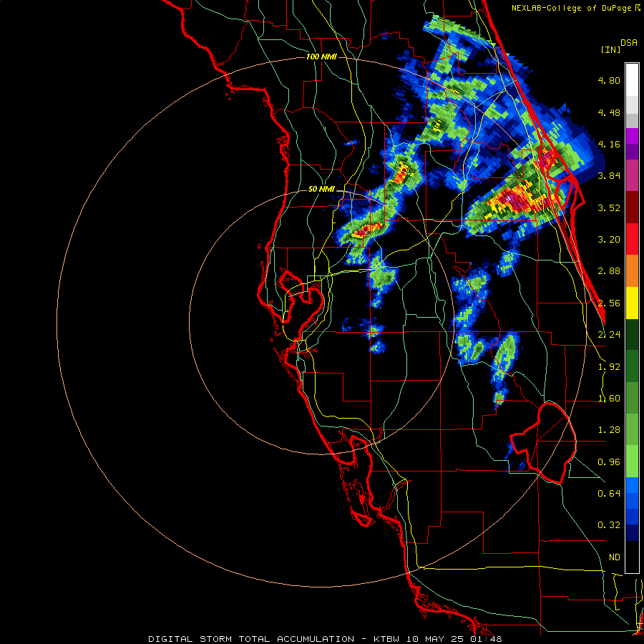The width and height of the screenshot is (644, 644).
Task: Pick the yellow swatch in the legend
Action: [632, 303]
